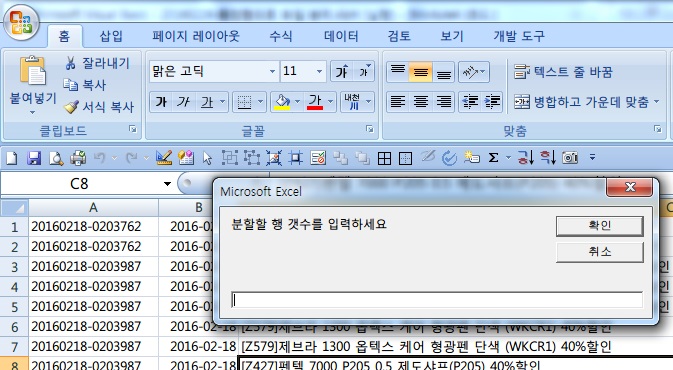Open the 검토 (Review) tab
673x370 pixels.
coord(399,36)
